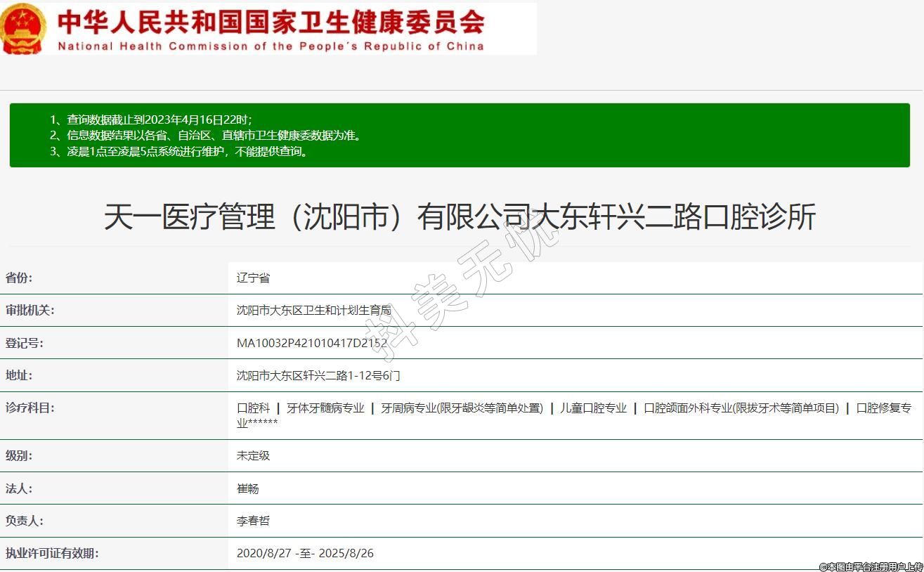Click the level value 未定级

(x=253, y=456)
